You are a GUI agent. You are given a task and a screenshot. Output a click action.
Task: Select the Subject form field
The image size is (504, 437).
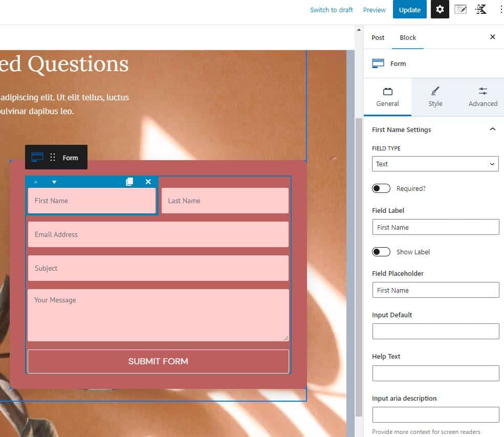click(158, 268)
